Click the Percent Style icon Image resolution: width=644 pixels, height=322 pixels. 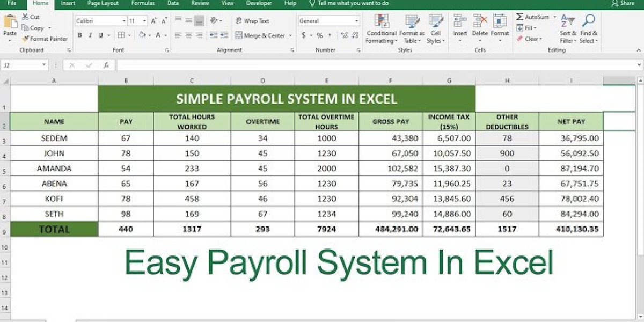[320, 35]
